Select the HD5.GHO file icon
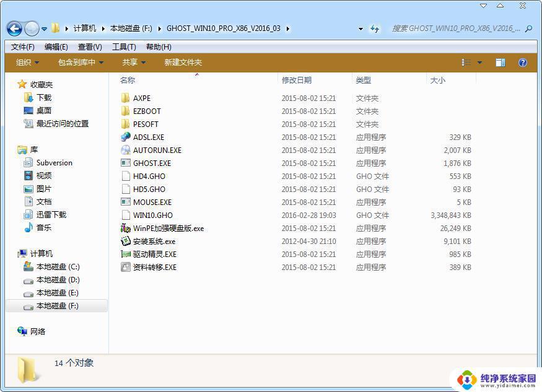The height and width of the screenshot is (392, 542). click(x=126, y=189)
